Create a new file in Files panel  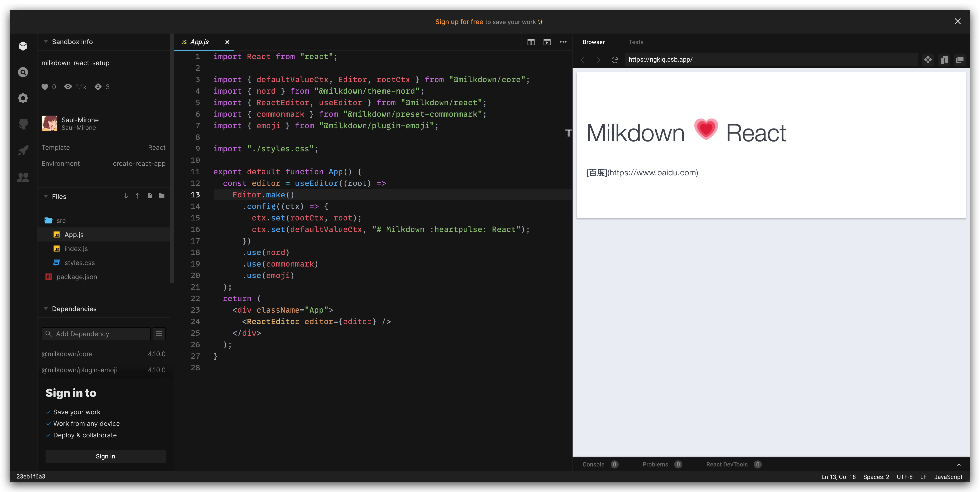click(149, 196)
